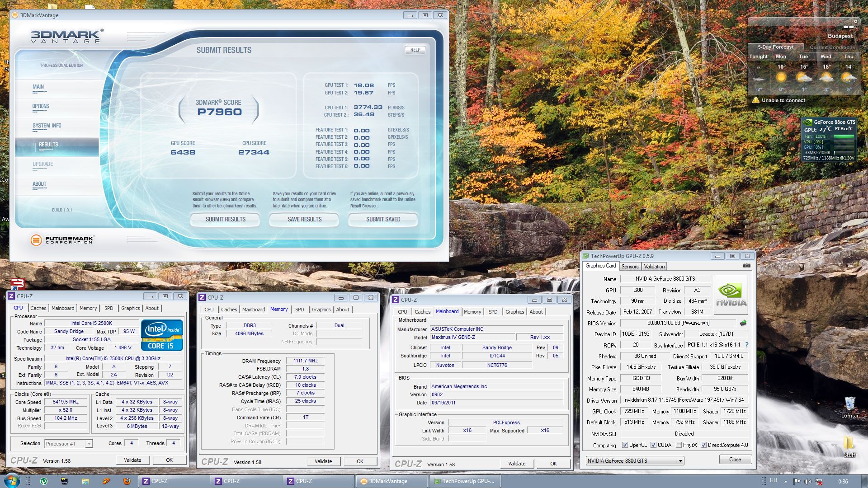Viewport: 868px width, 488px height.
Task: Click the GPU-Z title bar icon
Action: click(x=586, y=256)
